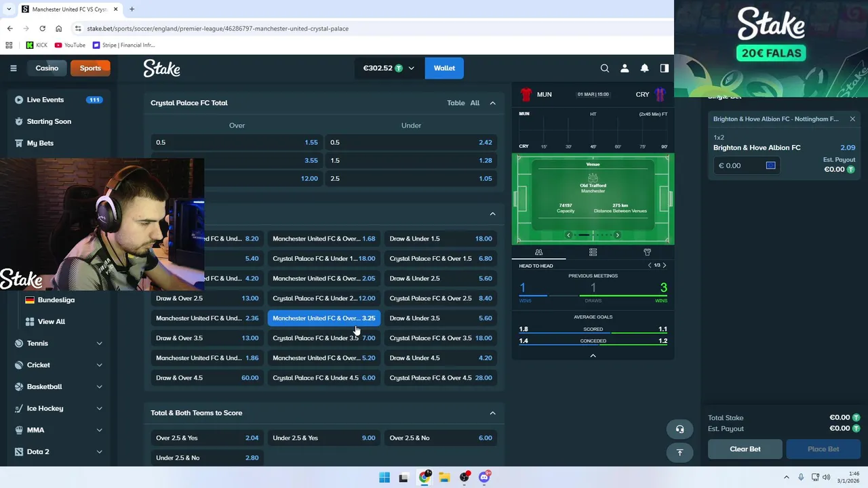Select All view for Crystal Palace Total
Viewport: 868px width, 488px height.
pos(475,103)
